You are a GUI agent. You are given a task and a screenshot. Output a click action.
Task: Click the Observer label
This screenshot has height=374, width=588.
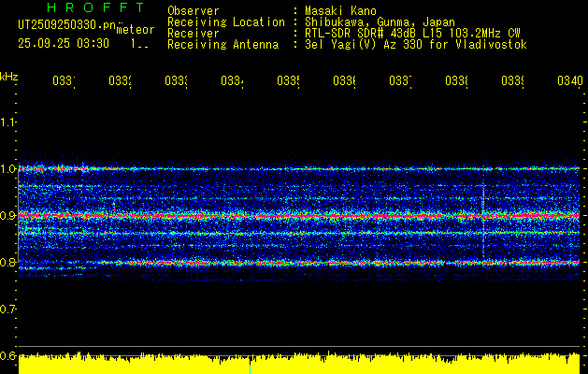click(x=194, y=11)
